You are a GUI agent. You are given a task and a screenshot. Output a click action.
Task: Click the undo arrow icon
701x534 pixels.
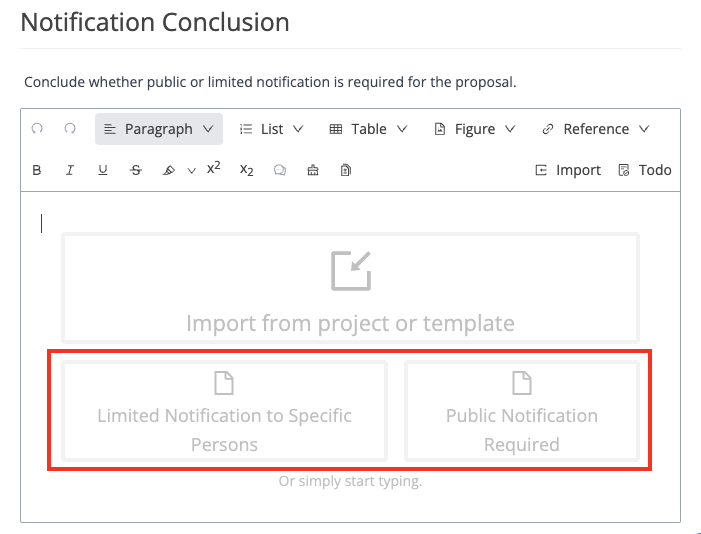(37, 129)
